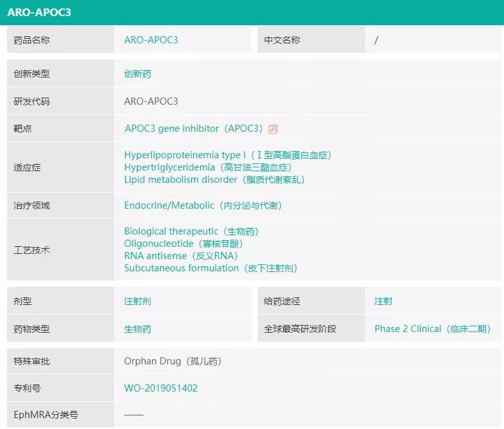Viewport: 504px width, 429px height.
Task: Open the 生物药 drug type link
Action: coord(138,329)
